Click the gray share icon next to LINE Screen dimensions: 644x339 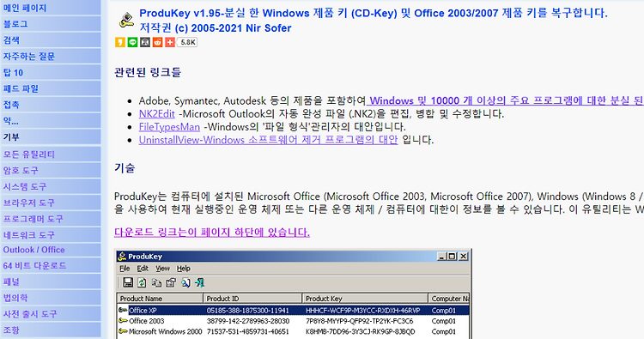click(x=145, y=42)
